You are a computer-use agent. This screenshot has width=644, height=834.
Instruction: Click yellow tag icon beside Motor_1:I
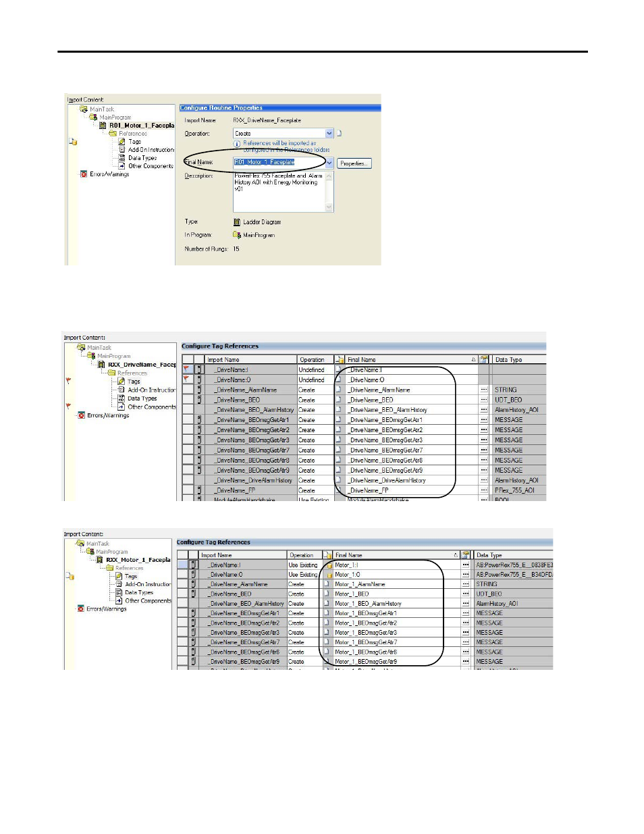point(329,565)
